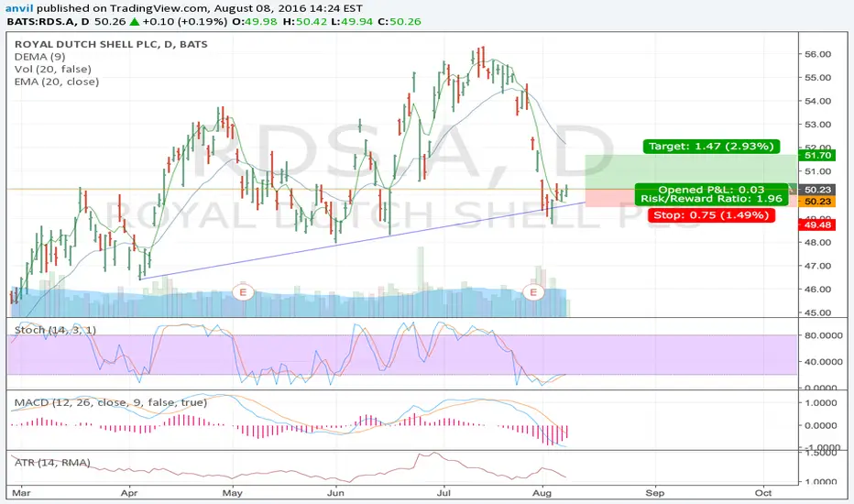Screen dimensions: 854x504
Task: Click the high value H:50.42
Action: coord(304,22)
